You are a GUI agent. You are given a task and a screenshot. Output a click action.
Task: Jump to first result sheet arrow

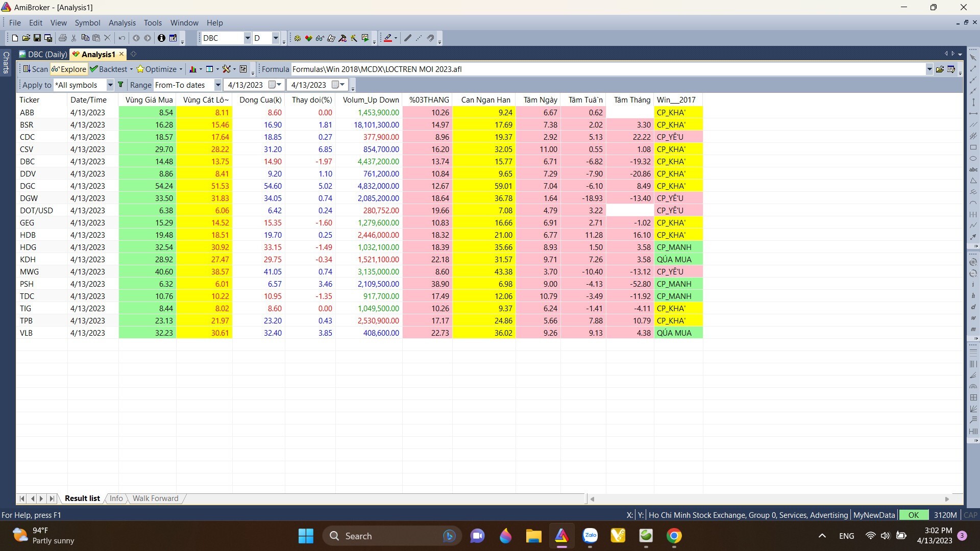(x=22, y=498)
